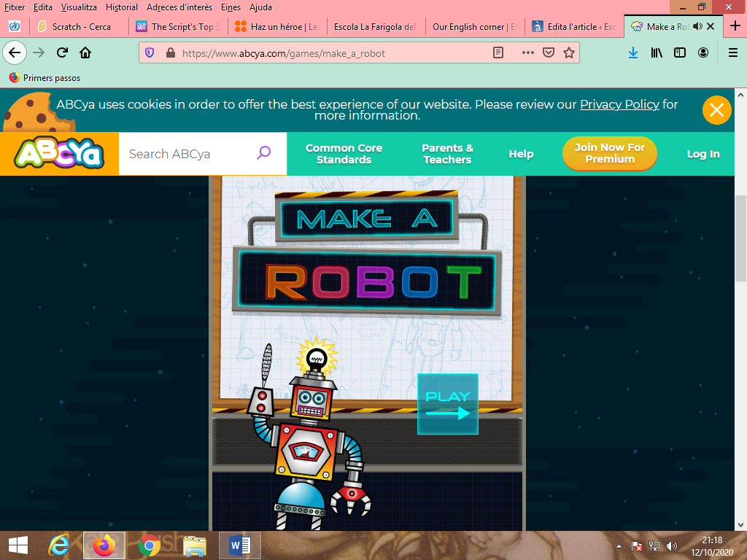This screenshot has height=560, width=747.
Task: Open the Historial menu
Action: [x=121, y=7]
